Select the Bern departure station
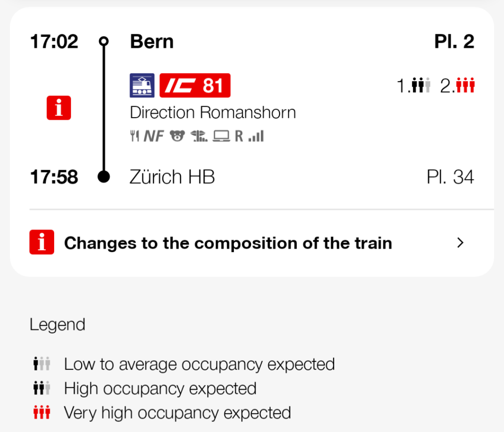Viewport: 504px width, 432px height. [x=152, y=42]
